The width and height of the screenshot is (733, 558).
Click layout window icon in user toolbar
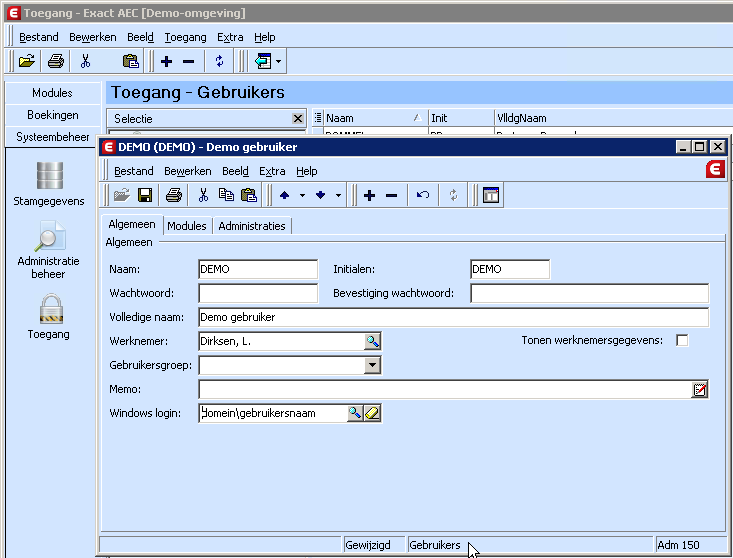(x=491, y=195)
